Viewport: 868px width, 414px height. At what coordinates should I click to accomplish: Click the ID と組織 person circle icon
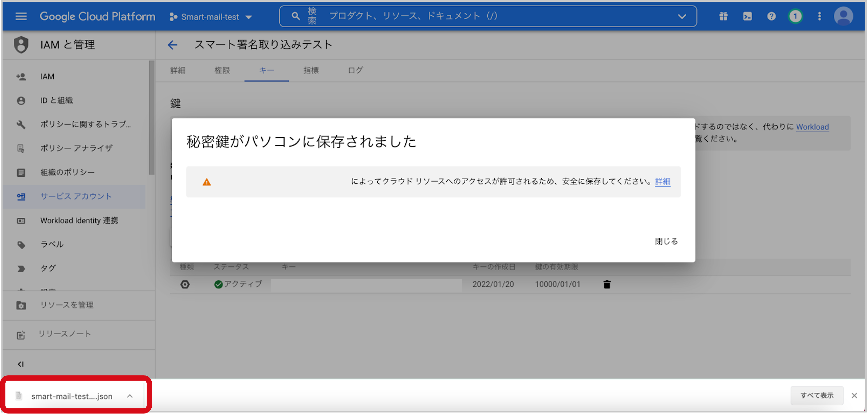coord(21,101)
